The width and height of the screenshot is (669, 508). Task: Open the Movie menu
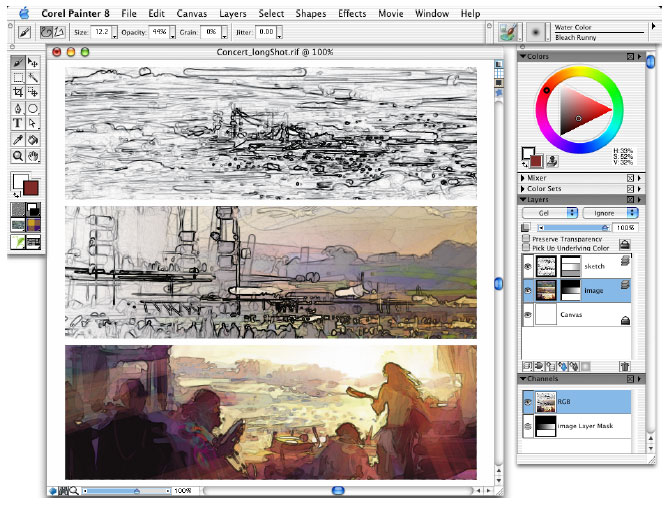pos(390,14)
